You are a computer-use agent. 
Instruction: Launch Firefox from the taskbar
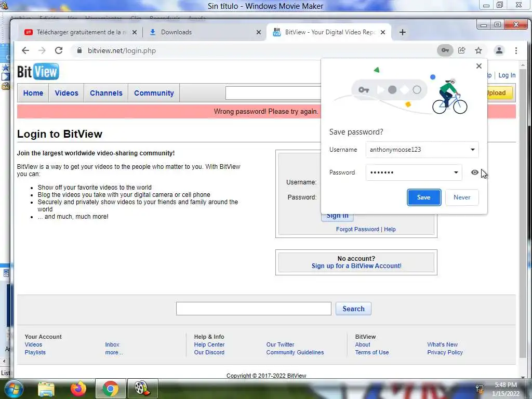(x=78, y=389)
